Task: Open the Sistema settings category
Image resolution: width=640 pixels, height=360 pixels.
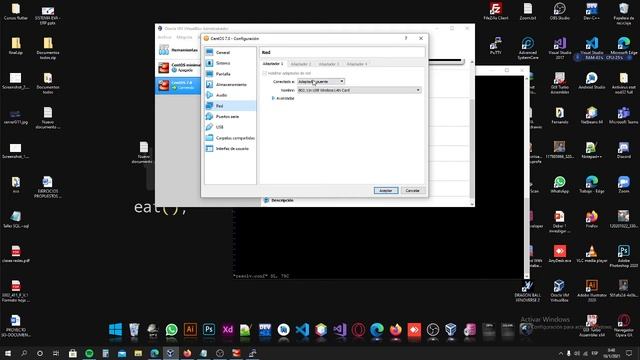Action: pyautogui.click(x=230, y=63)
